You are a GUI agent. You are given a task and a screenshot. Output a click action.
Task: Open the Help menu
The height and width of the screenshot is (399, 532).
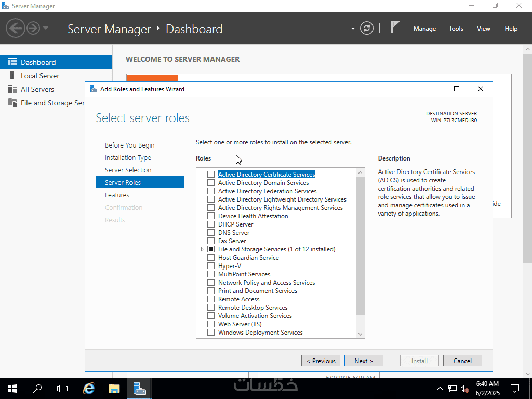511,29
